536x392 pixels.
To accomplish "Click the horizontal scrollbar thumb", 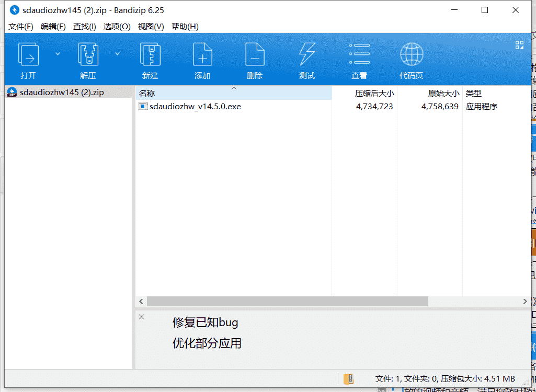I will point(288,302).
